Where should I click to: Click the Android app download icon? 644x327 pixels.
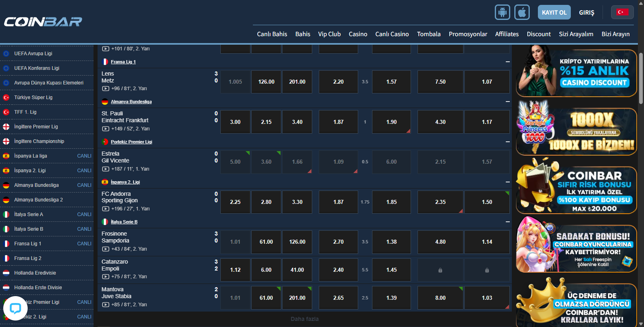[x=502, y=12]
